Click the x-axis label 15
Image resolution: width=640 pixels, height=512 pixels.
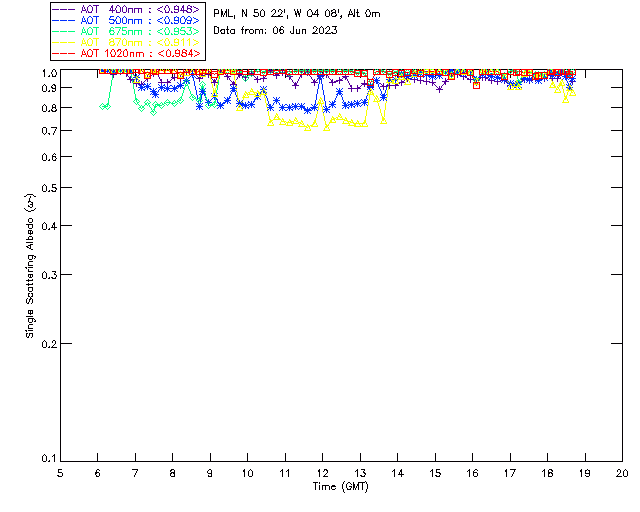pyautogui.click(x=435, y=473)
